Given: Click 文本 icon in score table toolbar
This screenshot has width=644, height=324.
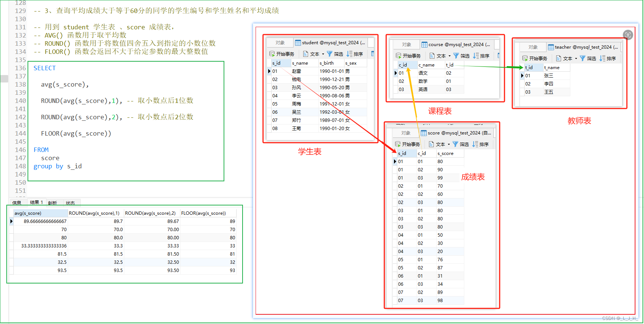Looking at the screenshot, I should pos(431,144).
